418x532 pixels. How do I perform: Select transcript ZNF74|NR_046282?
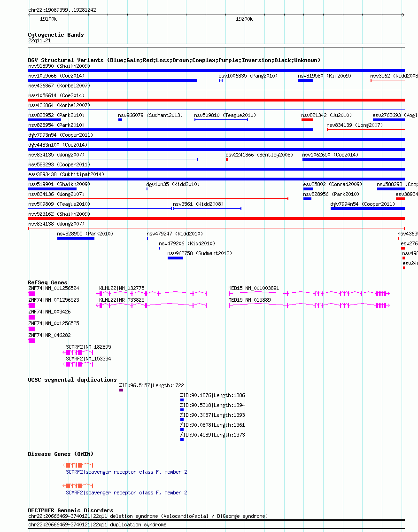(49, 335)
